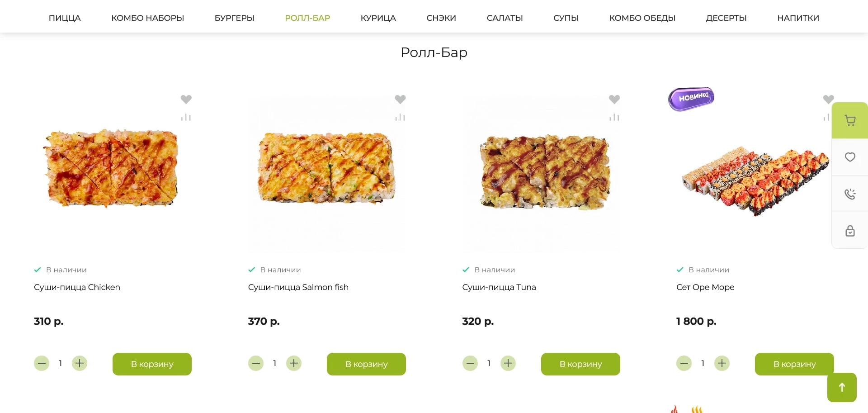Increase Суши-пицца Chicken quantity
The height and width of the screenshot is (413, 868).
click(80, 363)
